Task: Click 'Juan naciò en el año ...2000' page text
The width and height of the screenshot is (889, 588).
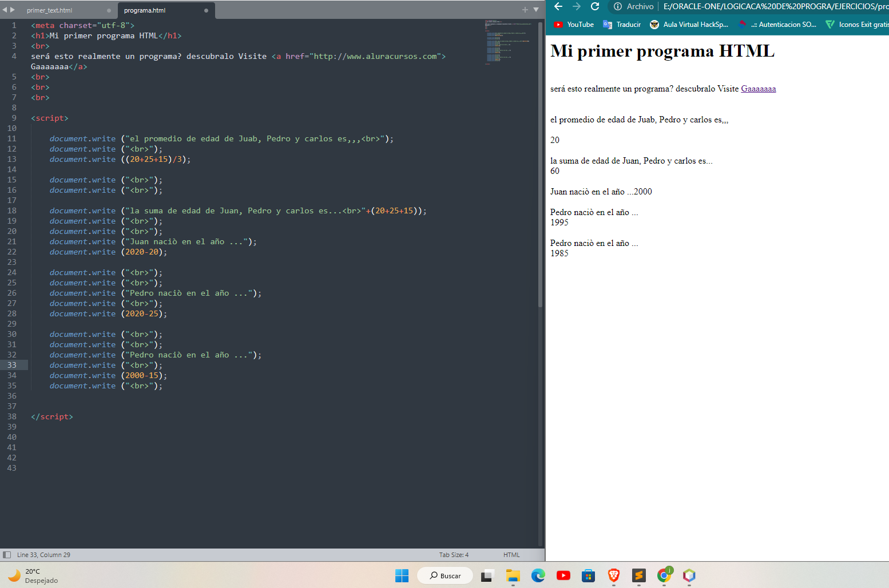Action: pos(601,192)
